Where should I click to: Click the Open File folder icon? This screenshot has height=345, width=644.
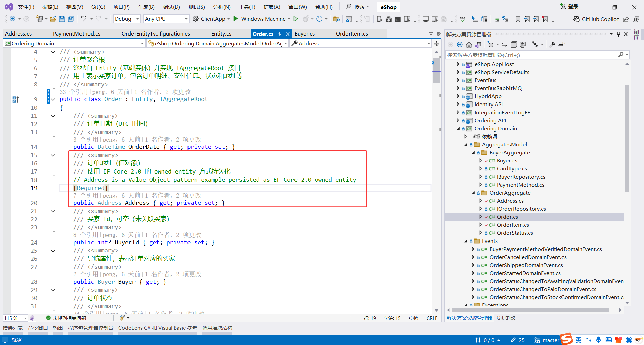point(53,19)
